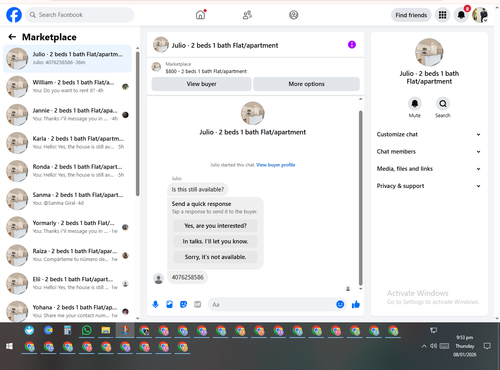Expand the Privacy & support section
The image size is (500, 370).
point(429,186)
